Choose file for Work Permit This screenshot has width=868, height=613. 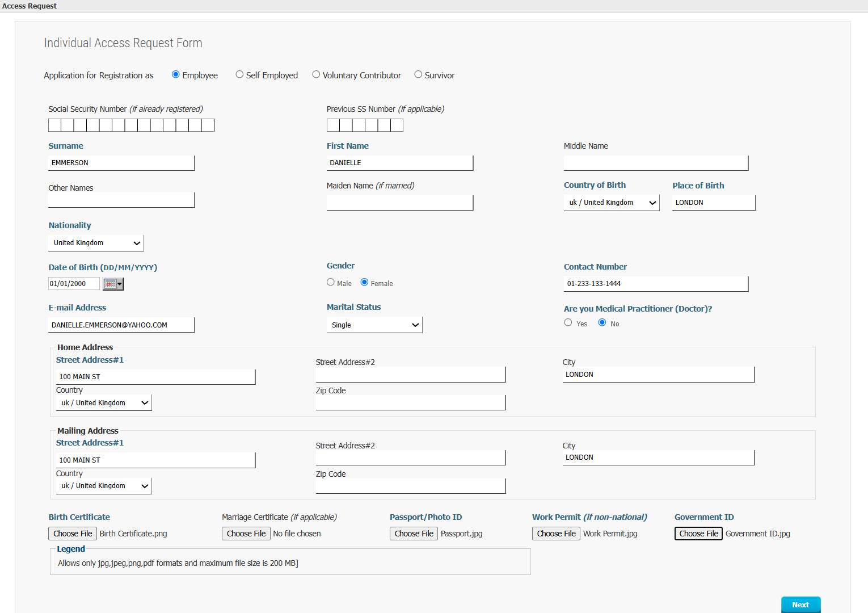(556, 534)
